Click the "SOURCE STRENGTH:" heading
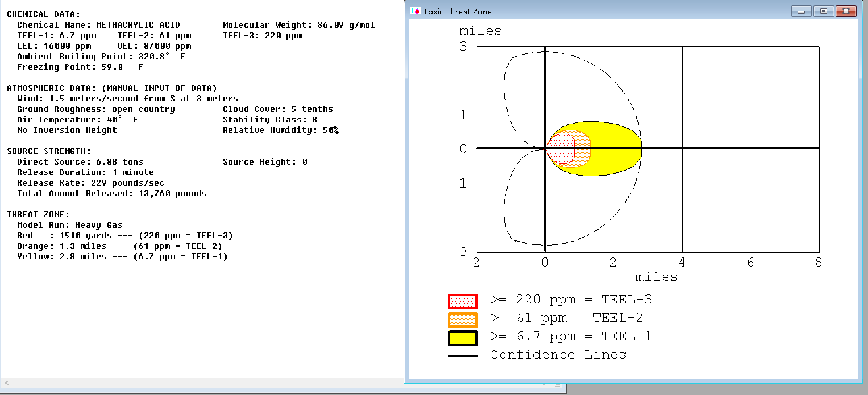The width and height of the screenshot is (868, 395). [x=49, y=151]
